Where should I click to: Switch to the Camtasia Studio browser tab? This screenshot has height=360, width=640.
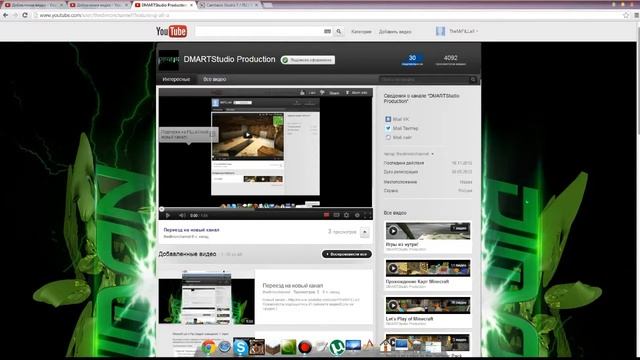[x=229, y=5]
